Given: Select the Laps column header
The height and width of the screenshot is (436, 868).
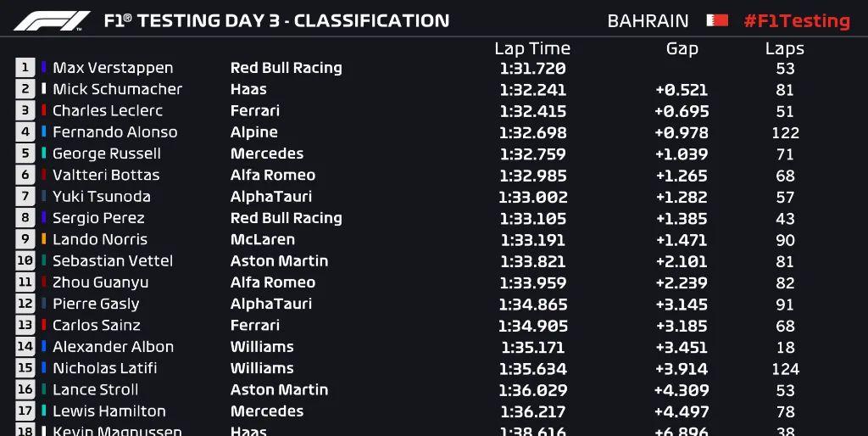Looking at the screenshot, I should click(785, 49).
